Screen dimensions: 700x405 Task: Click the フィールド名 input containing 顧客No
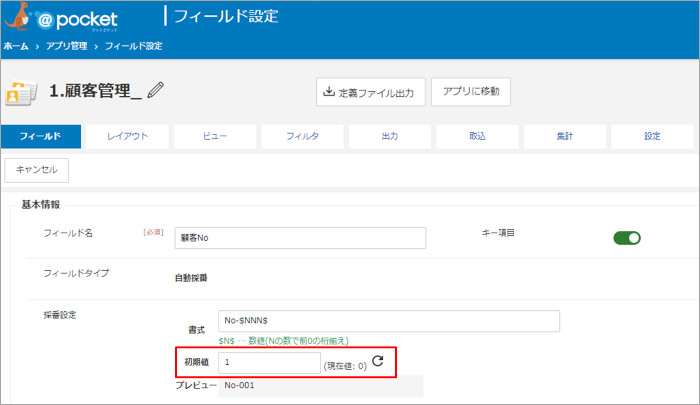coord(300,238)
